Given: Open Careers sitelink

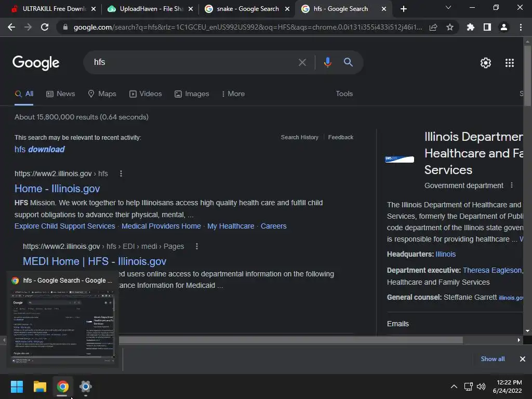Looking at the screenshot, I should (x=273, y=226).
